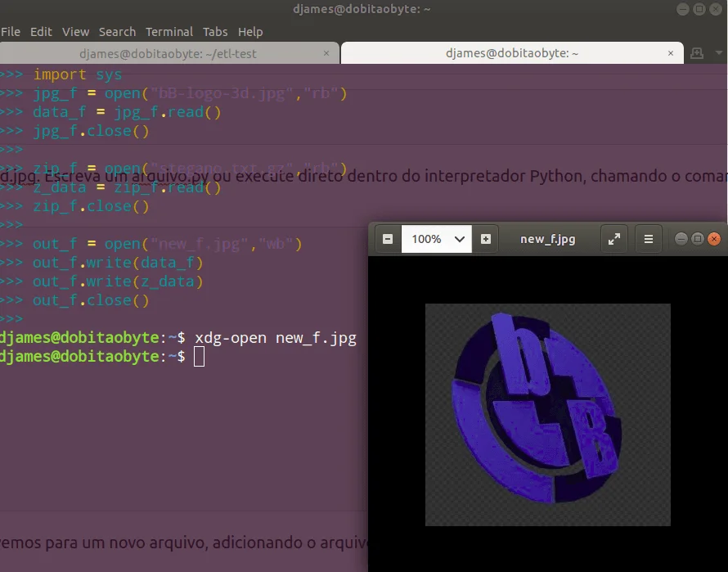Open the Tabs menu
This screenshot has height=572, width=728.
click(x=215, y=32)
